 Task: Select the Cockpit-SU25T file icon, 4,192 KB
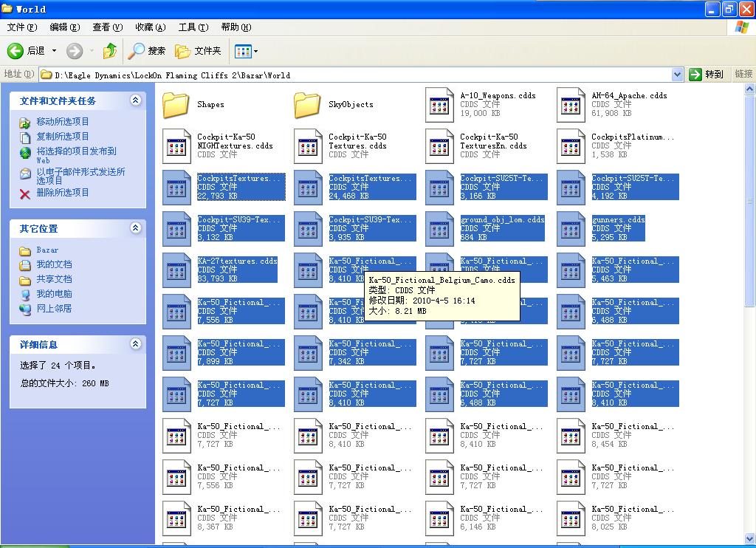571,187
